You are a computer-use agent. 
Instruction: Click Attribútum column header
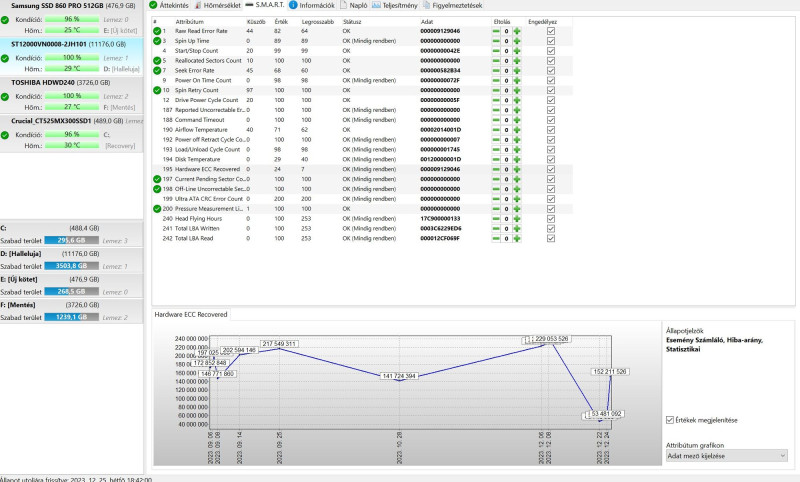[x=190, y=22]
